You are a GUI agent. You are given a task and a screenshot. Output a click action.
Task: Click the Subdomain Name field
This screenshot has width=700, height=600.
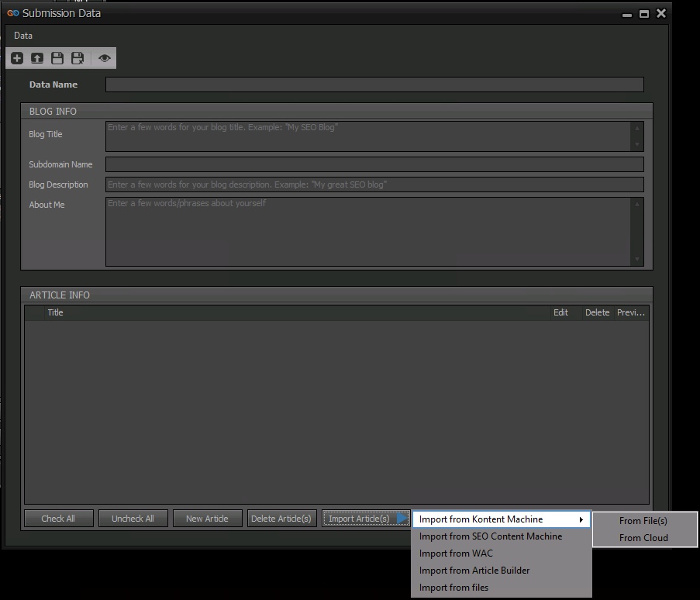(x=374, y=164)
